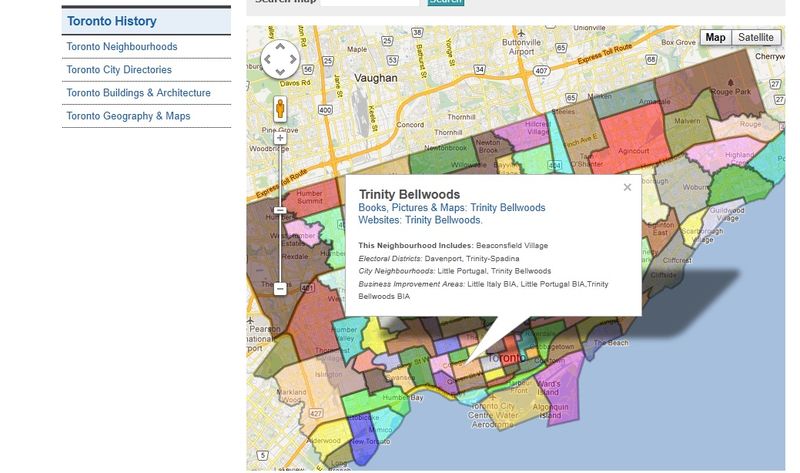Pan the map down with the arrow control
The image size is (800, 473).
click(x=280, y=71)
